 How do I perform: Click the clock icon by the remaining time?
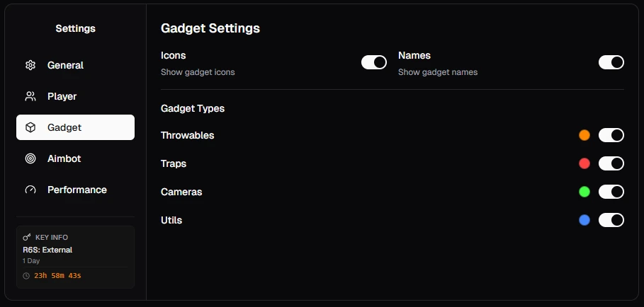tap(26, 276)
